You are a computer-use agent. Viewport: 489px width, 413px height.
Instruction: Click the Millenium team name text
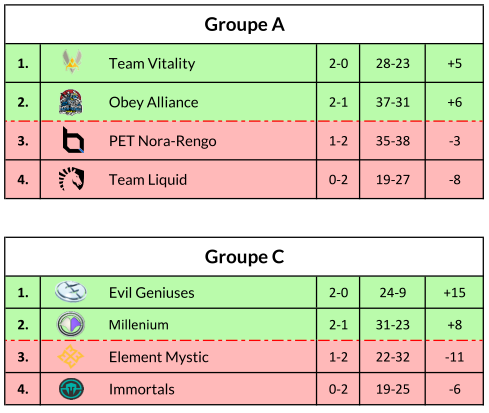point(139,325)
